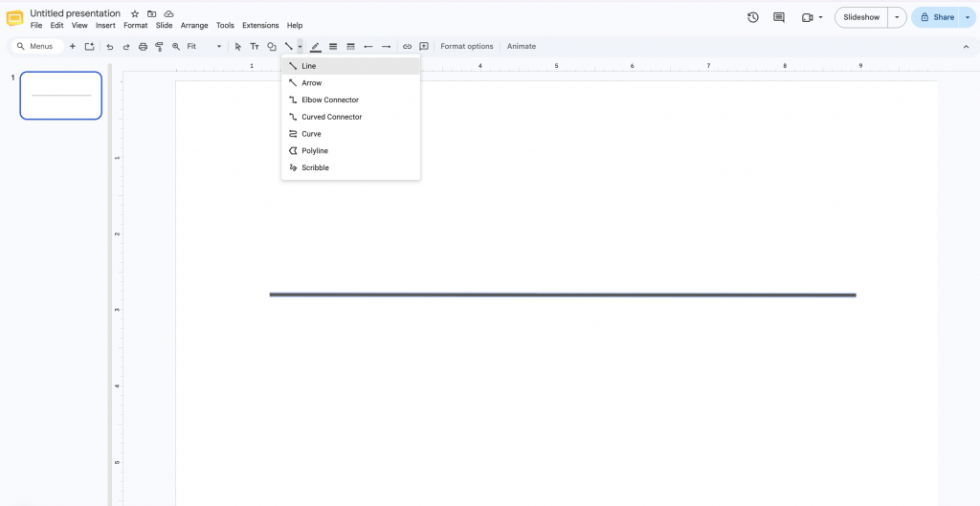The height and width of the screenshot is (506, 980).
Task: Click the Untitled presentation title
Action: [x=75, y=13]
